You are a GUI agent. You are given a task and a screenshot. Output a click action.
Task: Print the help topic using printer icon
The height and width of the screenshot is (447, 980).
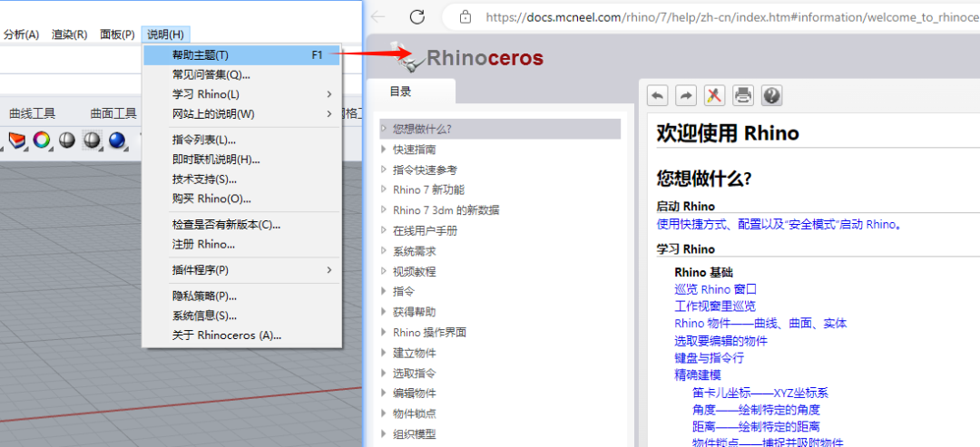click(x=743, y=95)
